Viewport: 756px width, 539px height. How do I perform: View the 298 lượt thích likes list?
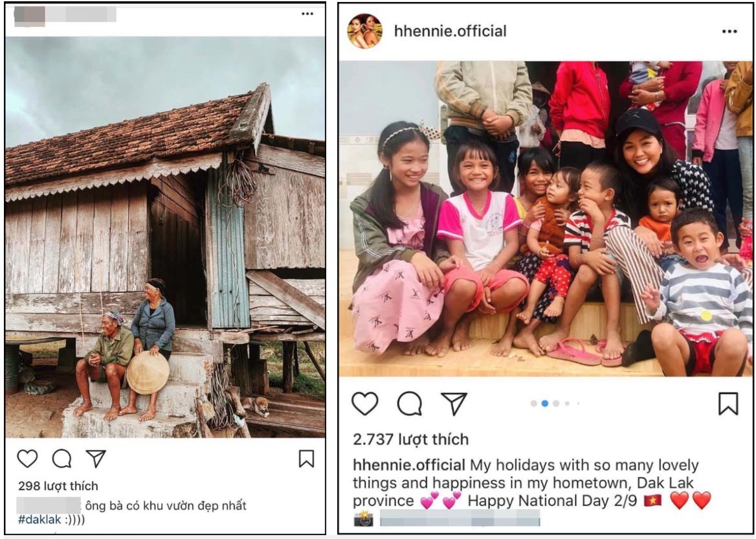(x=58, y=486)
